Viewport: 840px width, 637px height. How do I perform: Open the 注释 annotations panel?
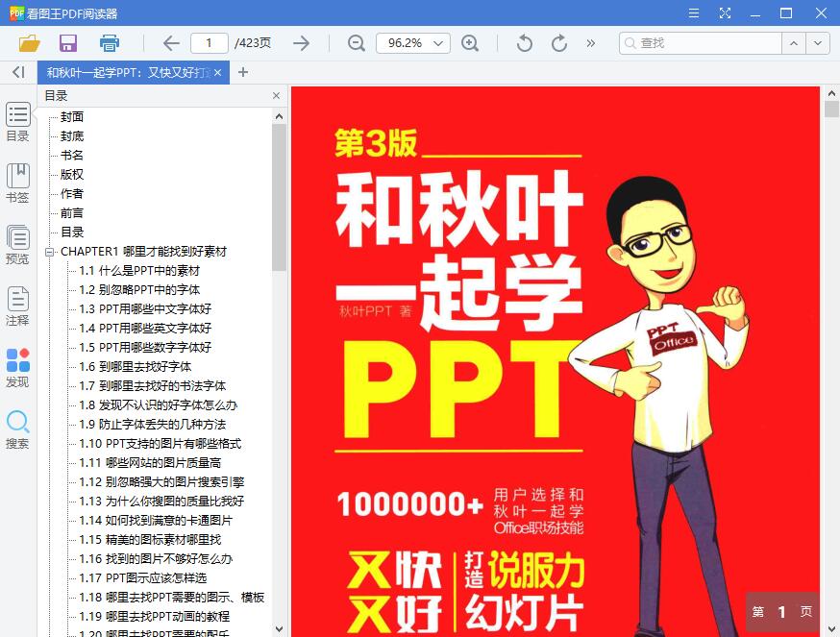click(x=17, y=306)
